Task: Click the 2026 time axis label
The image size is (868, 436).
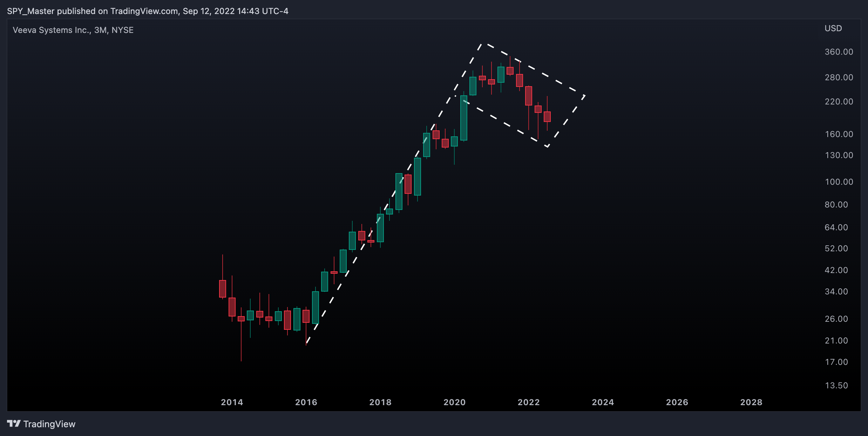Action: [677, 402]
